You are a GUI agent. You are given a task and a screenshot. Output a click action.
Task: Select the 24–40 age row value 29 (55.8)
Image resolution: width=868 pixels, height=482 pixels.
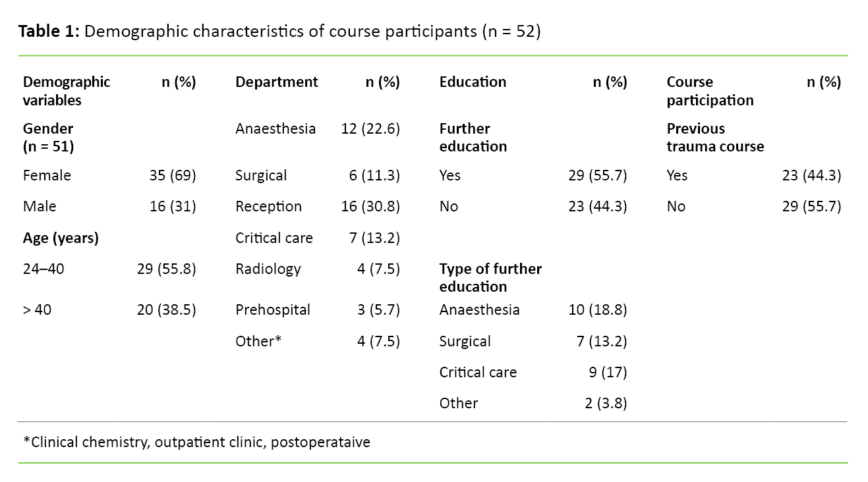point(166,269)
